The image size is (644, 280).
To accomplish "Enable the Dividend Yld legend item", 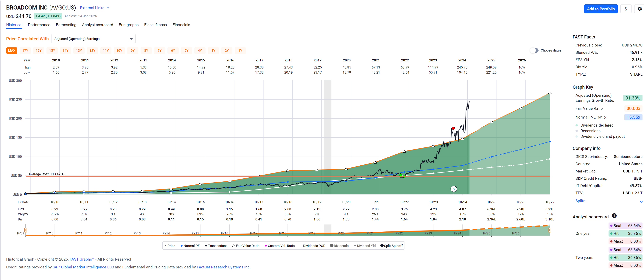I will [x=365, y=246].
